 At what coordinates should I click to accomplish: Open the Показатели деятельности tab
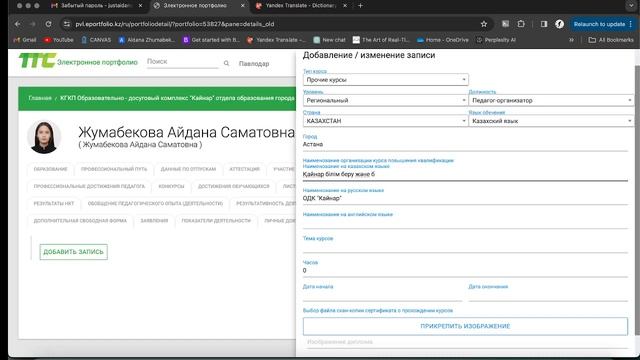[x=216, y=220]
